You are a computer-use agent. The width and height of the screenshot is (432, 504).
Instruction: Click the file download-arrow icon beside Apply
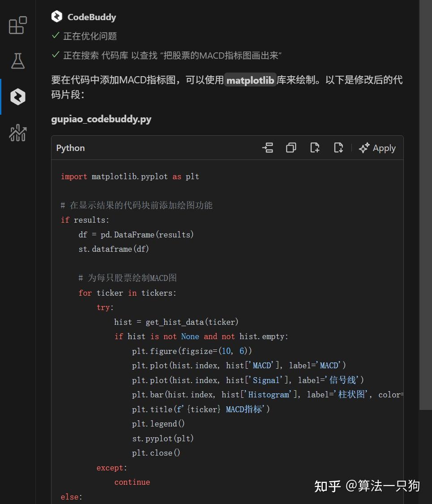(338, 148)
